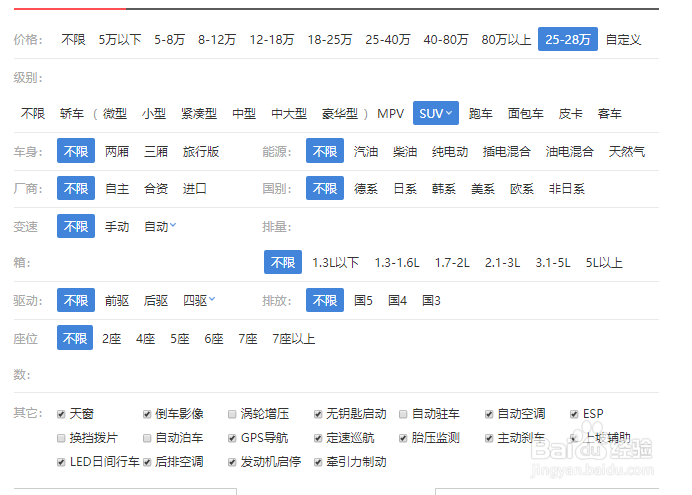Image resolution: width=692 pixels, height=495 pixels.
Task: Choose 后驱 drive type
Action: 156,301
